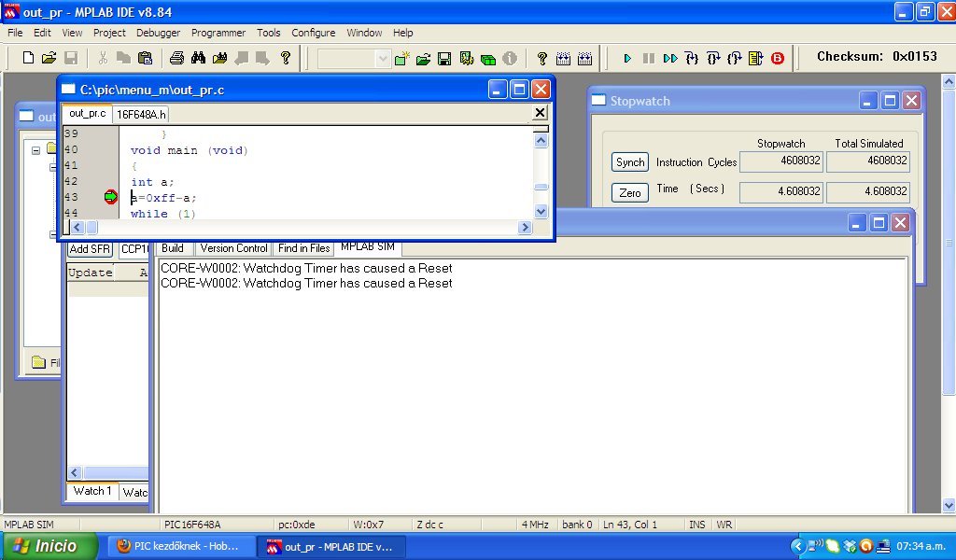The image size is (956, 560).
Task: Click the Save Workspace disk icon
Action: (444, 59)
